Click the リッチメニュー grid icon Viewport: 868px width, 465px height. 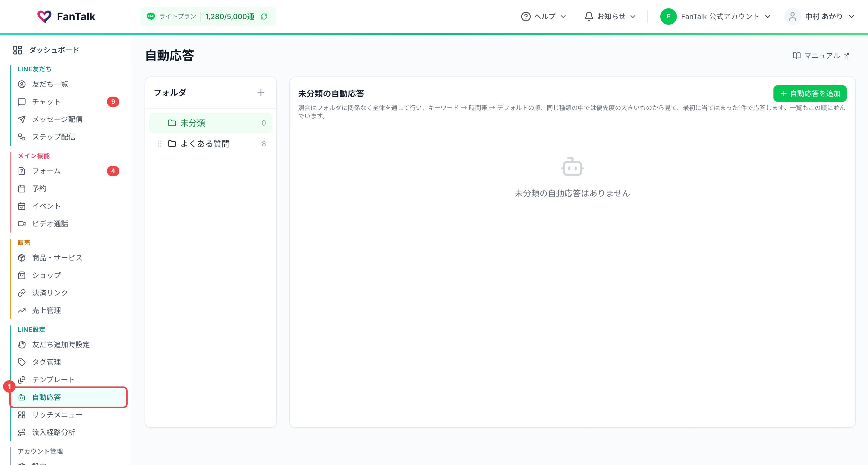tap(21, 415)
